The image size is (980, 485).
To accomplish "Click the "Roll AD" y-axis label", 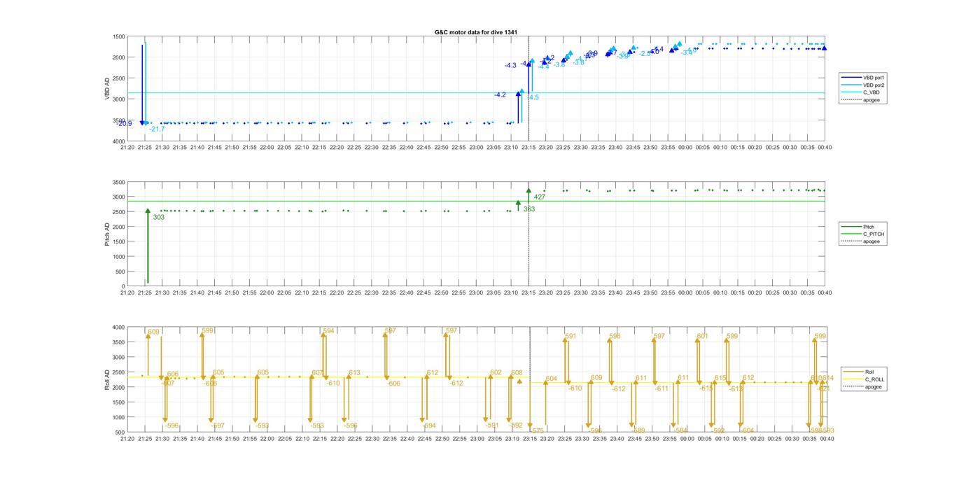I will tap(107, 379).
